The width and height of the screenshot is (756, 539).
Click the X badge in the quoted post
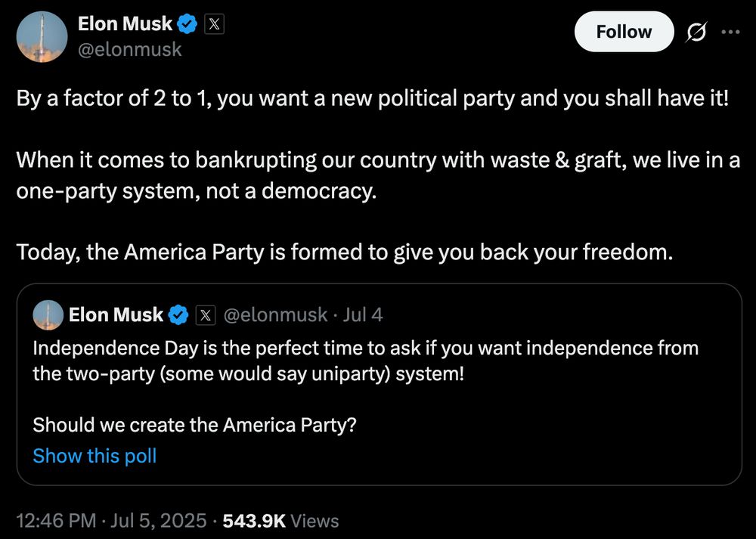coord(206,315)
